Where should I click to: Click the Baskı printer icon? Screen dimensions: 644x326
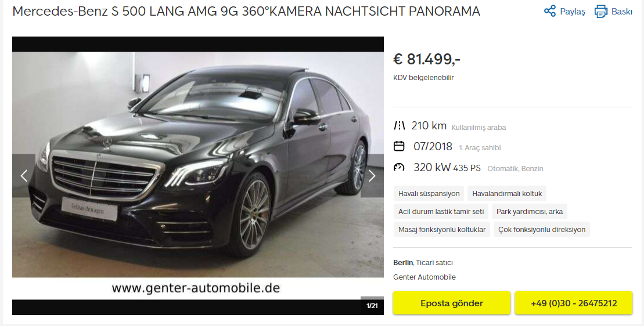coord(600,12)
